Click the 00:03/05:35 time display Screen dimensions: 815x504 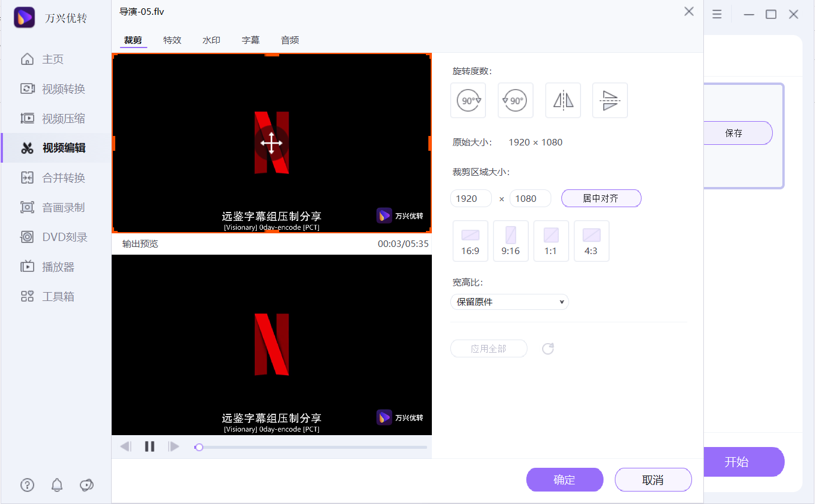click(x=403, y=244)
